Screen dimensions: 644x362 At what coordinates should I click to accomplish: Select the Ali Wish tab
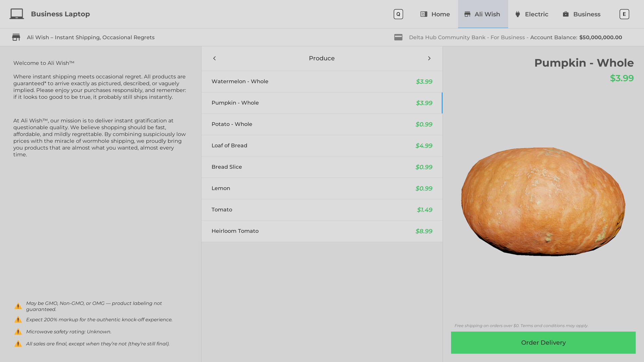tap(483, 14)
